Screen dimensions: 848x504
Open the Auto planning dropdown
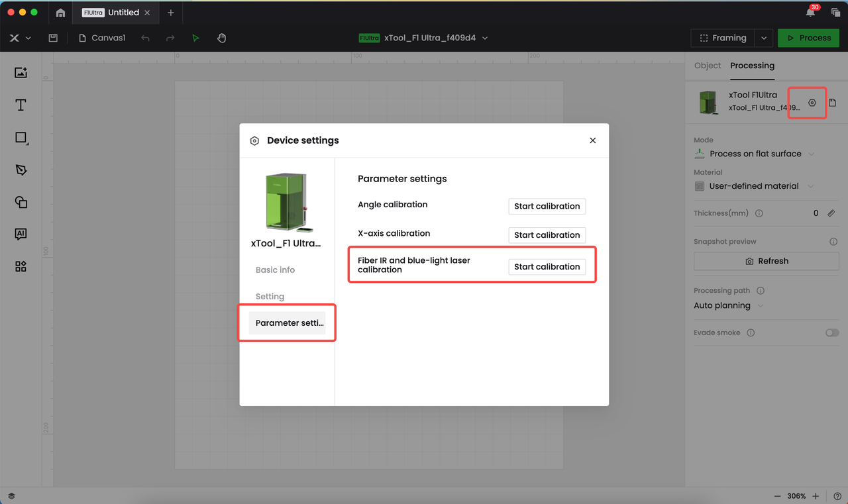729,305
